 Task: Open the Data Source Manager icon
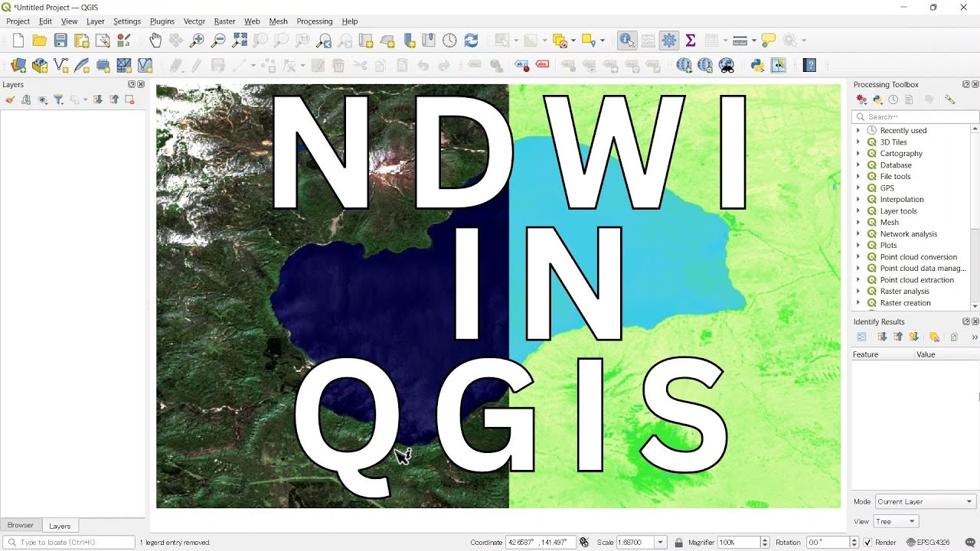coord(18,66)
